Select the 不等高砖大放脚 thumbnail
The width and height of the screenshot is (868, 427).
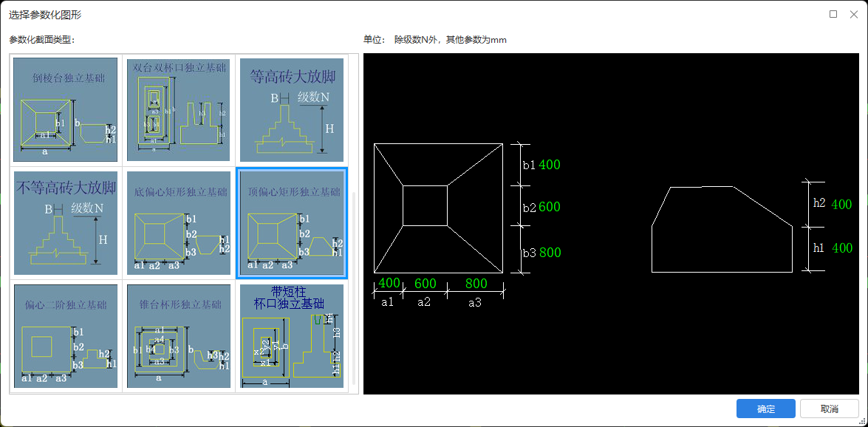tap(65, 222)
